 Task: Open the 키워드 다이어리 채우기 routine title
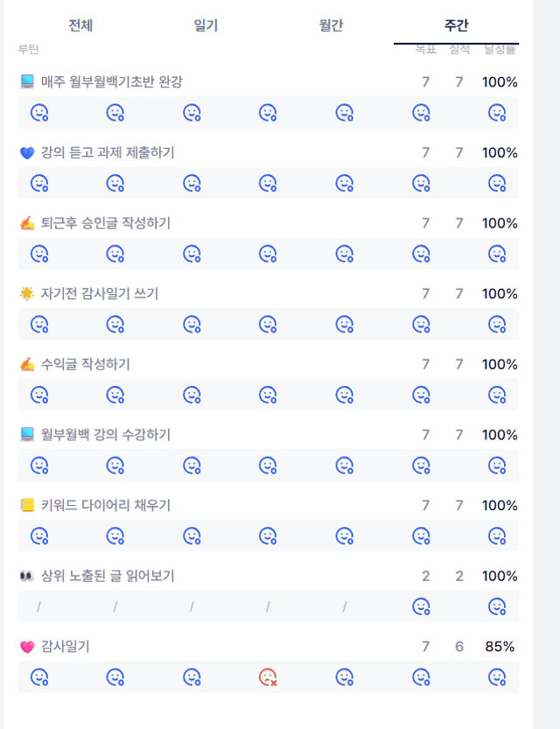coord(106,505)
